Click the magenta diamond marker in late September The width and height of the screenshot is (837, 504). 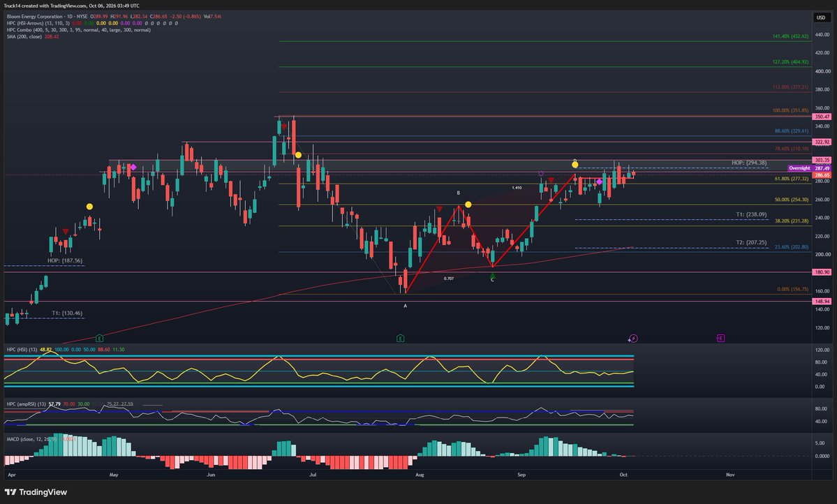pos(600,182)
